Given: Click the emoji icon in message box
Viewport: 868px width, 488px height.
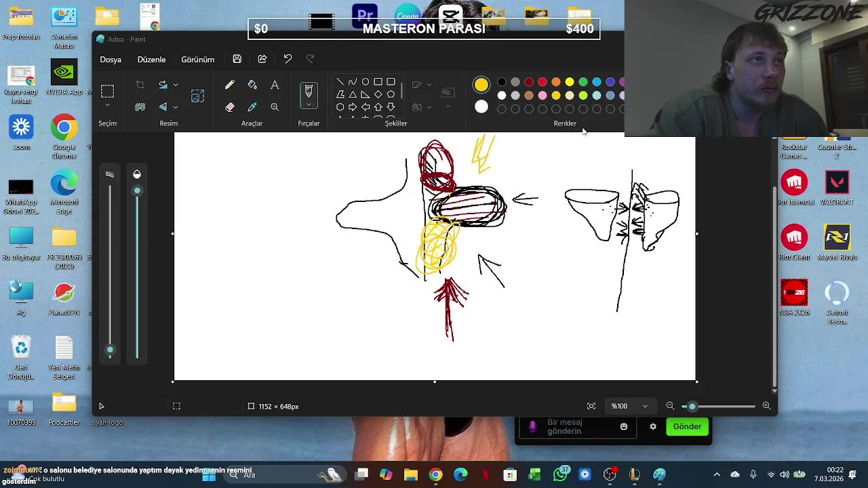Looking at the screenshot, I should [x=624, y=426].
